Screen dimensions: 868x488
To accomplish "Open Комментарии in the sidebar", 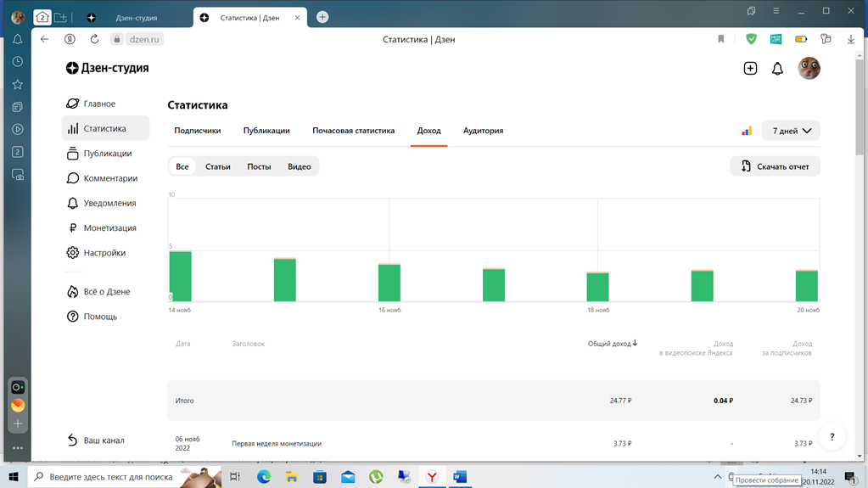I will point(103,178).
